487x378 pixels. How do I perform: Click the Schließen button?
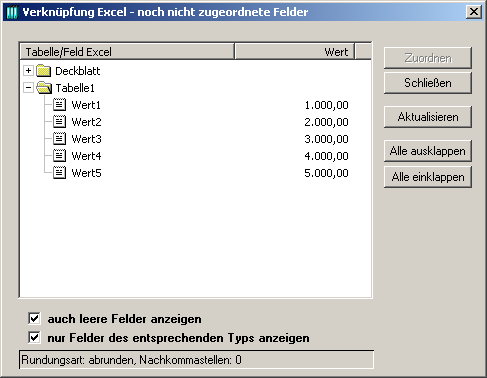(428, 83)
